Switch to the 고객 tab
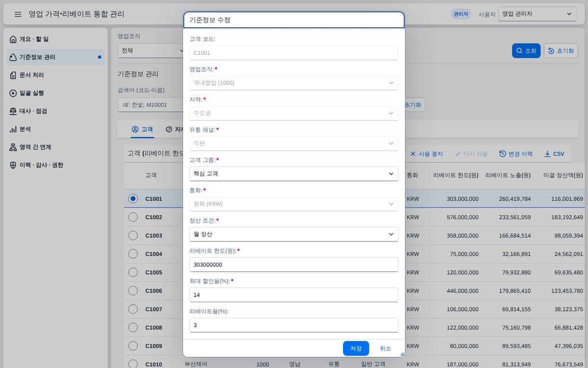The height and width of the screenshot is (368, 588). tap(142, 130)
